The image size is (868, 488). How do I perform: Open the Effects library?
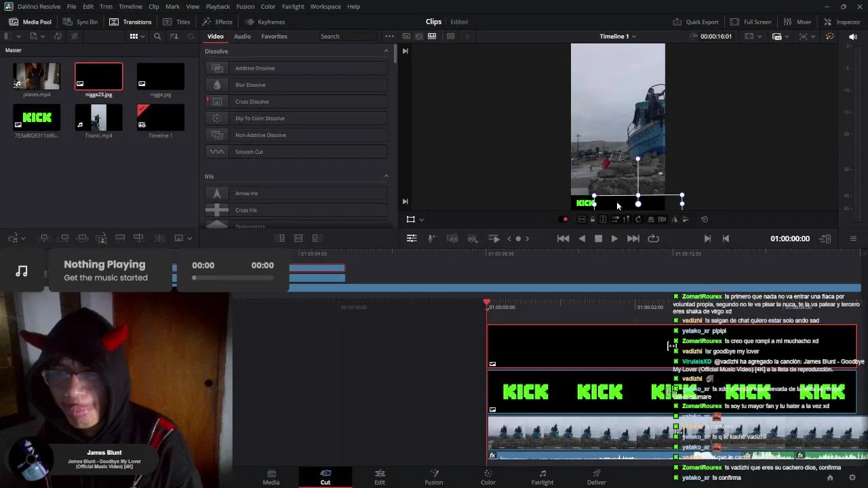(218, 22)
